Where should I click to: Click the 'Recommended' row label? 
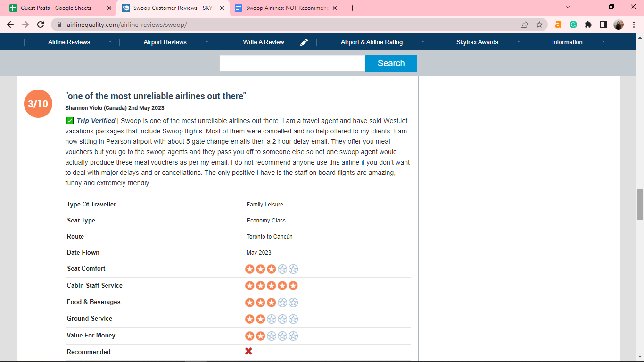[89, 352]
